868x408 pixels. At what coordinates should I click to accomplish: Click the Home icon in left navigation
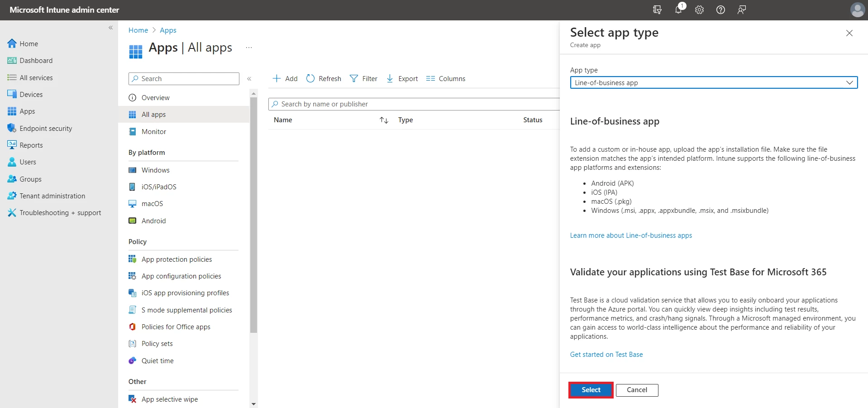tap(12, 43)
